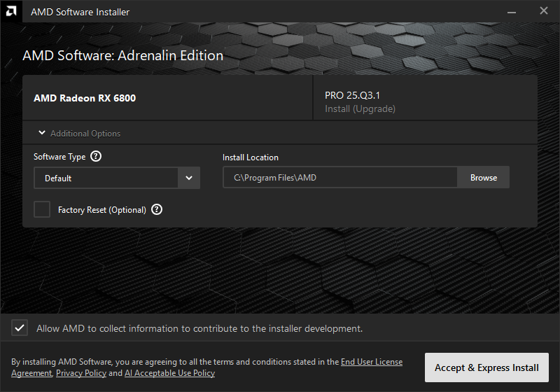
Task: Minimize the AMD Software Installer window
Action: pos(512,12)
